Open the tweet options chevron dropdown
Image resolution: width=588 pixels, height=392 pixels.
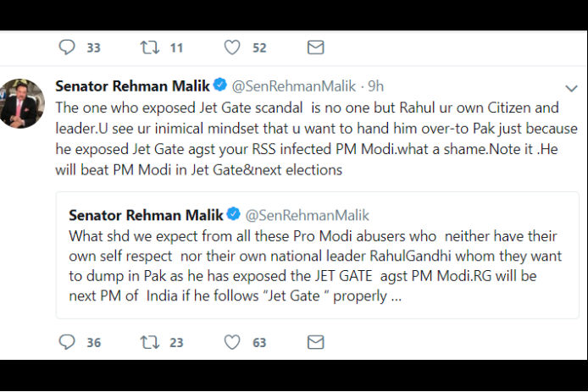point(571,88)
